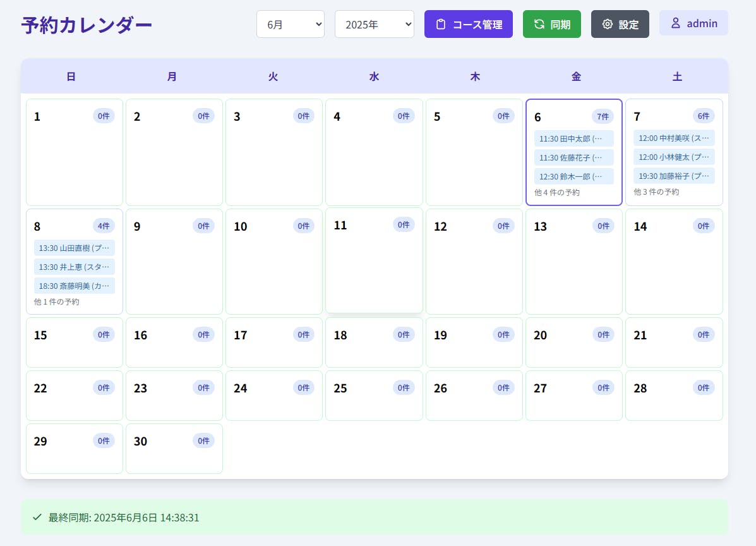Click the checkmark icon in sync status bar

[37, 518]
